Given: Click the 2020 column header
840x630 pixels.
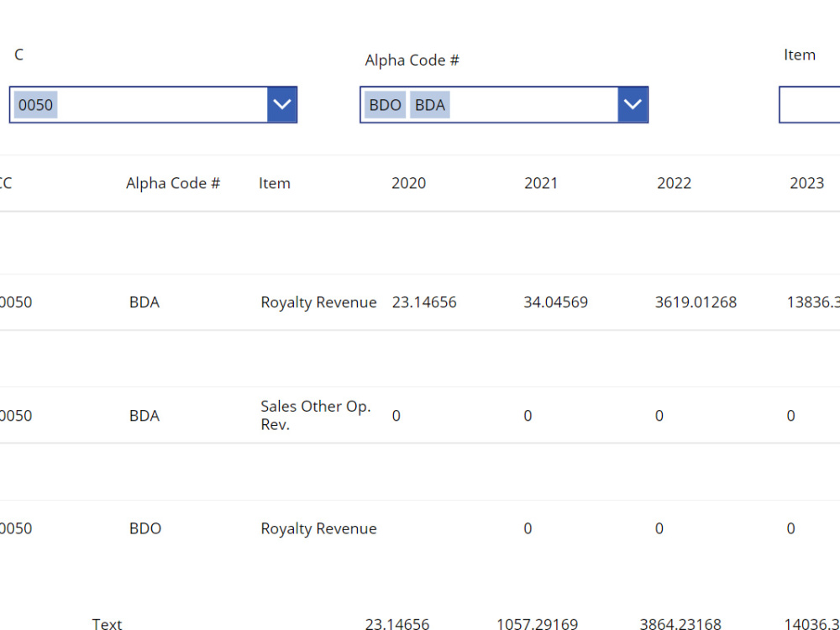Looking at the screenshot, I should [408, 183].
